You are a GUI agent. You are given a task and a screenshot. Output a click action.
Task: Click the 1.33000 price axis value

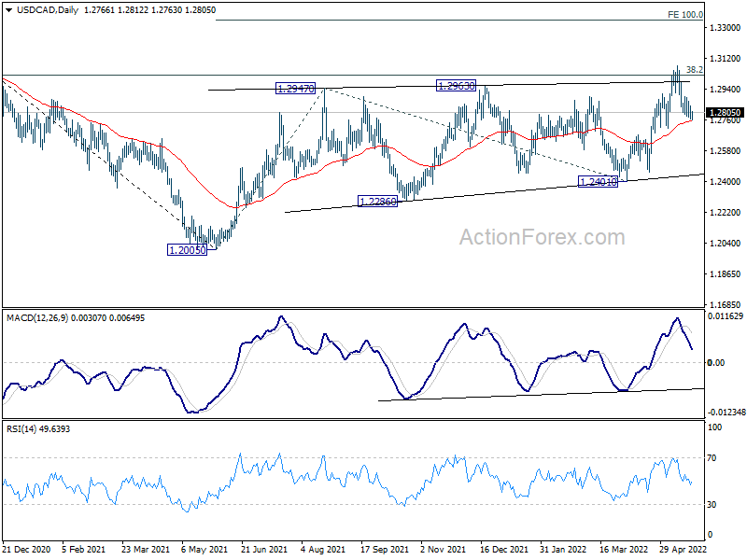click(724, 28)
